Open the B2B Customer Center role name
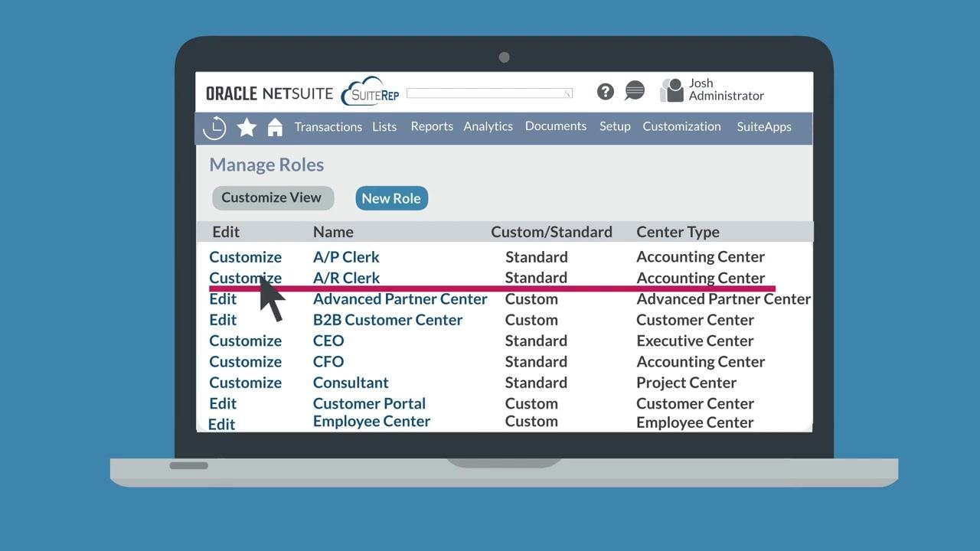980x551 pixels. 387,320
